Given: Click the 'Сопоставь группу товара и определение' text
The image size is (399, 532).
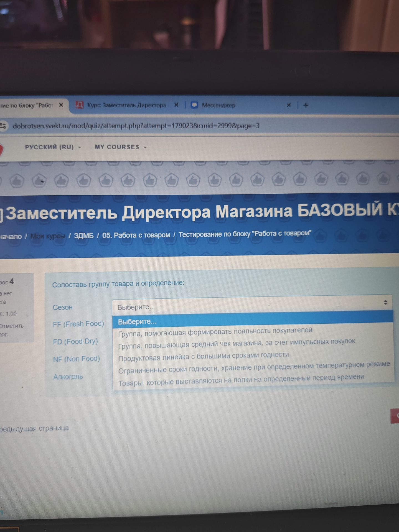Looking at the screenshot, I should click(x=118, y=284).
